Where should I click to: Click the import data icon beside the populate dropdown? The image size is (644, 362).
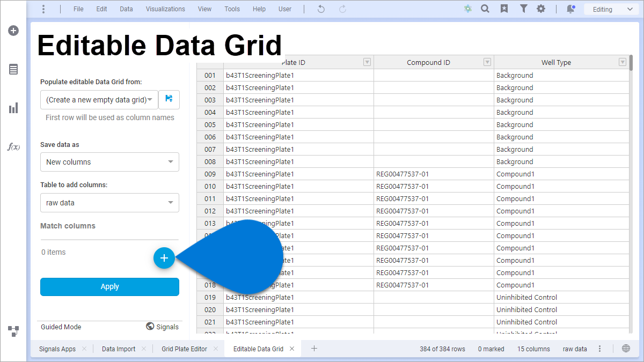(x=169, y=100)
